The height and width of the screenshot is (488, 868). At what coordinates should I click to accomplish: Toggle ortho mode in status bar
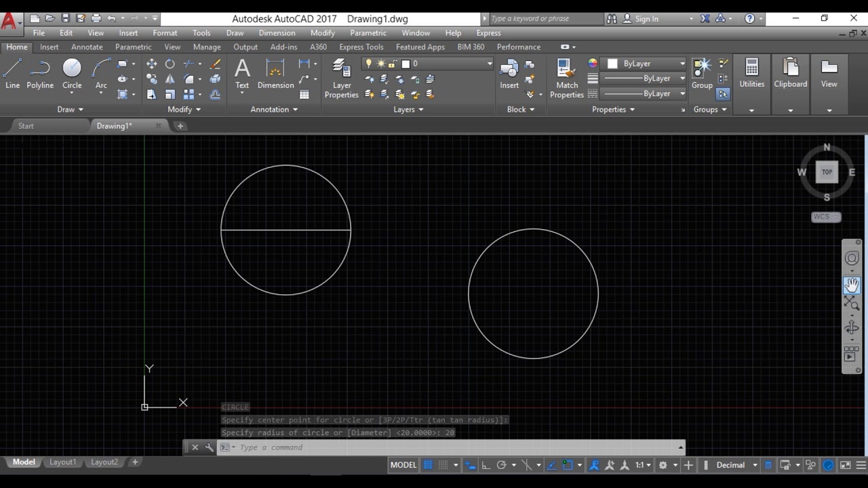click(x=486, y=465)
